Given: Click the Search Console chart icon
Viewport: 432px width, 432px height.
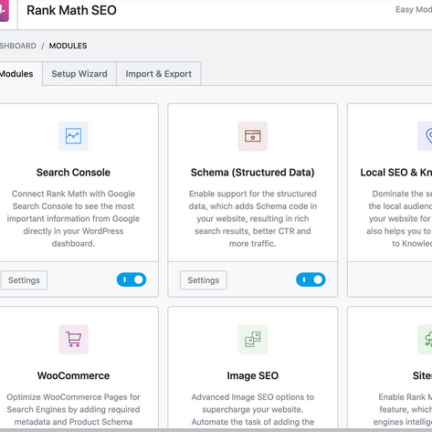Looking at the screenshot, I should (73, 136).
